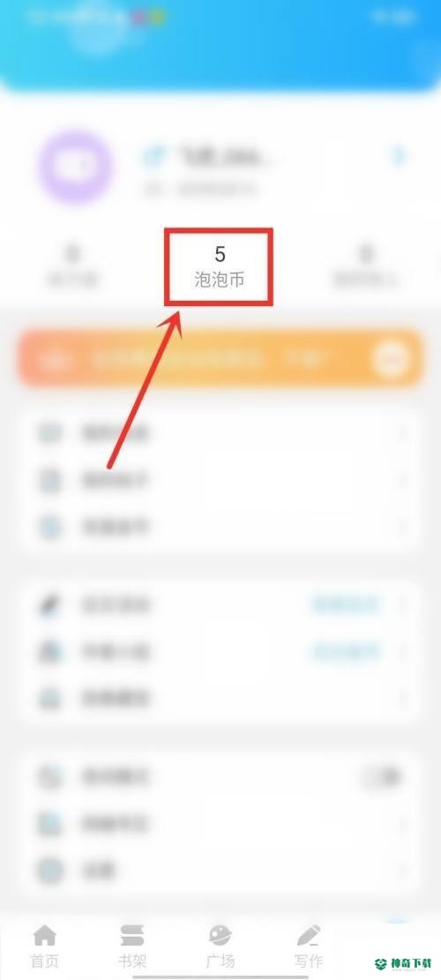Open the 泡泡币 balance showing 5

coord(220,267)
